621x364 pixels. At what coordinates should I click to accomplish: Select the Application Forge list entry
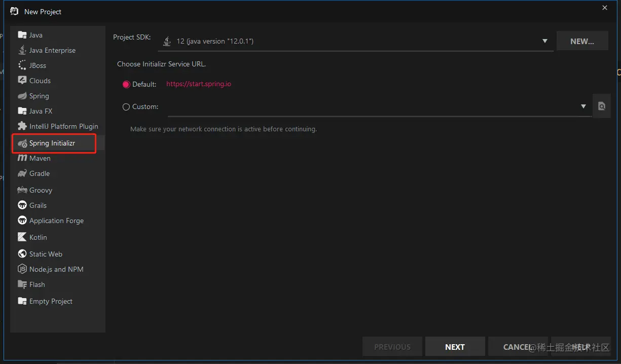[x=58, y=221]
